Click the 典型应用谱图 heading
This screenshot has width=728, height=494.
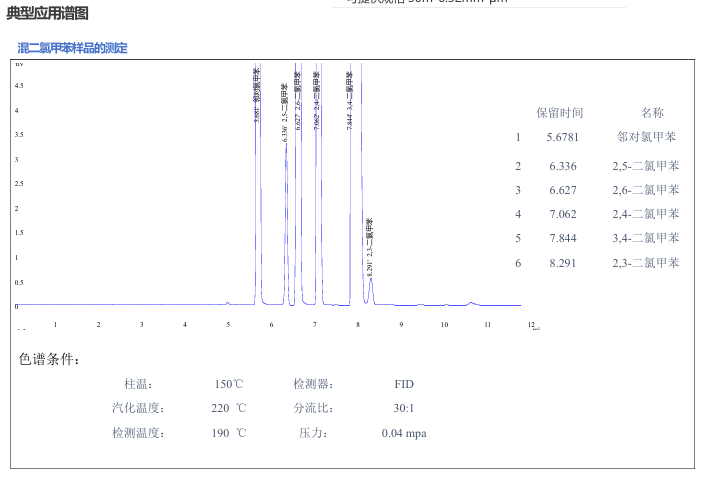47,13
